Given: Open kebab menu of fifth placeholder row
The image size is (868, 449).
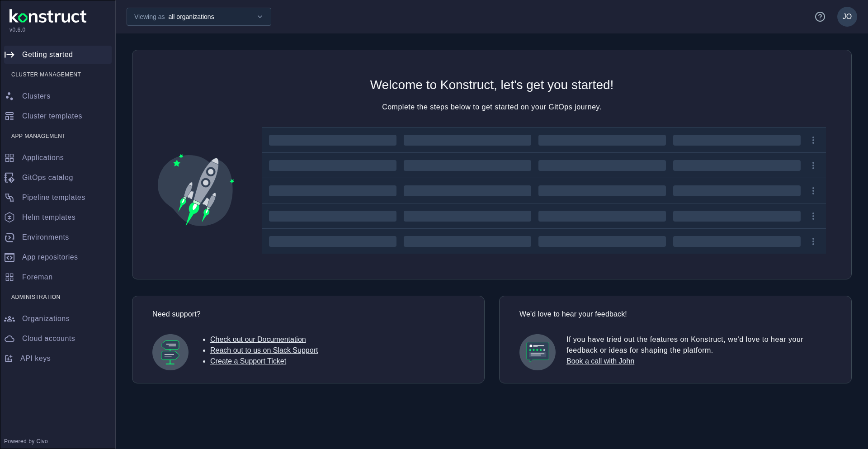Looking at the screenshot, I should click(813, 241).
